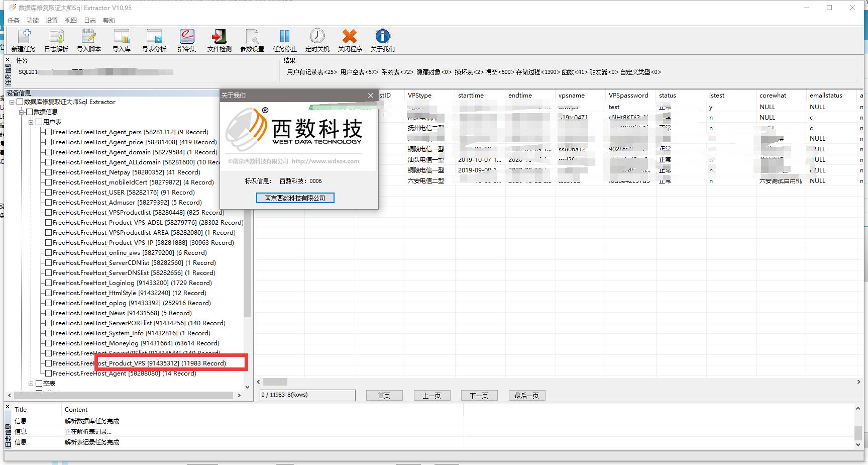The height and width of the screenshot is (465, 868).
Task: Click the 任务停止 pause icon
Action: click(284, 40)
